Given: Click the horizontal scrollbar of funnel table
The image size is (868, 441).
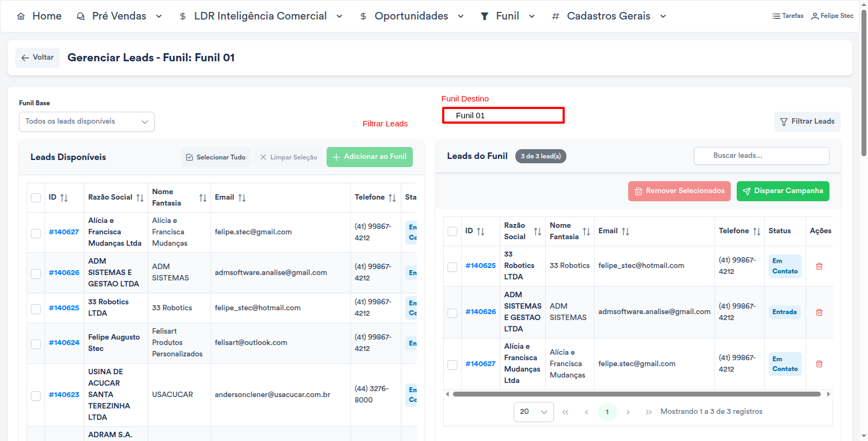Looking at the screenshot, I should click(x=637, y=394).
